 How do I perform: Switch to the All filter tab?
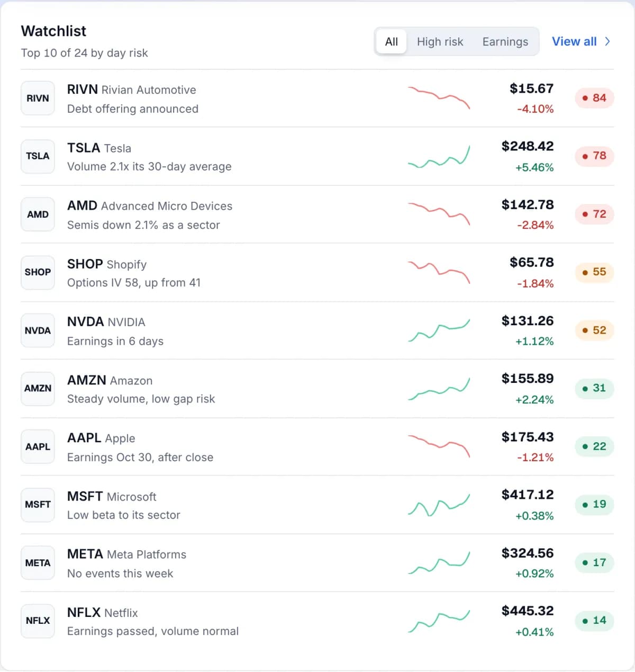coord(392,42)
